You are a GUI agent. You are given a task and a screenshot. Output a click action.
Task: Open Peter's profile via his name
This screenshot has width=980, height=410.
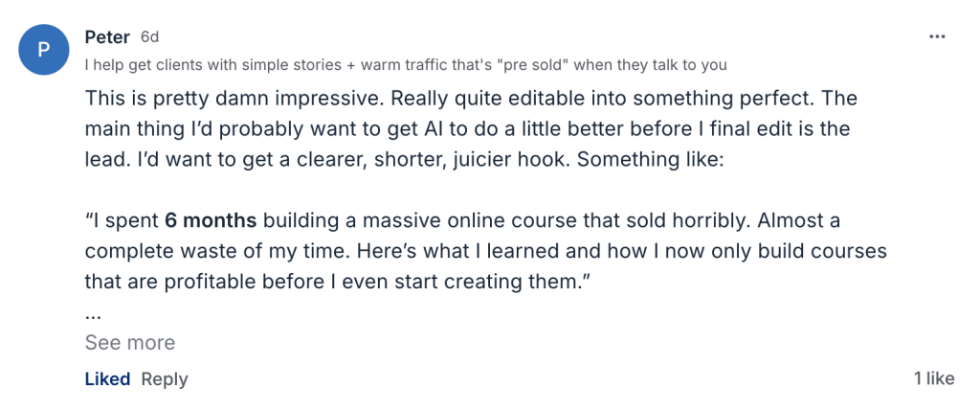[x=107, y=37]
